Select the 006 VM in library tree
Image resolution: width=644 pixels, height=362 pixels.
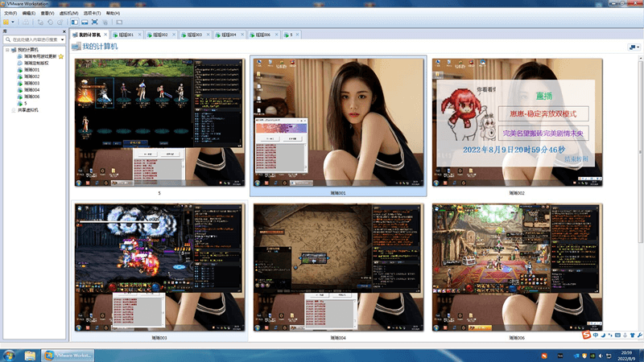31,97
